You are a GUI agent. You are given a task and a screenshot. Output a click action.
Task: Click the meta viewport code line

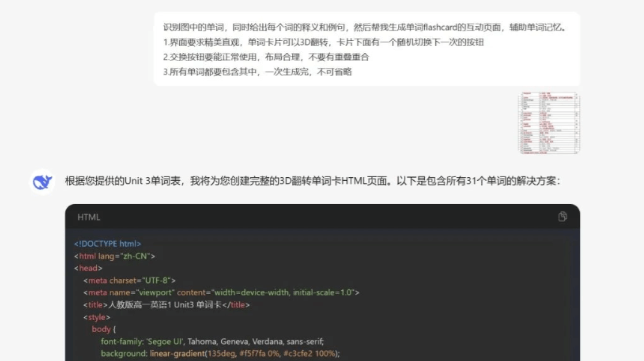(221, 293)
